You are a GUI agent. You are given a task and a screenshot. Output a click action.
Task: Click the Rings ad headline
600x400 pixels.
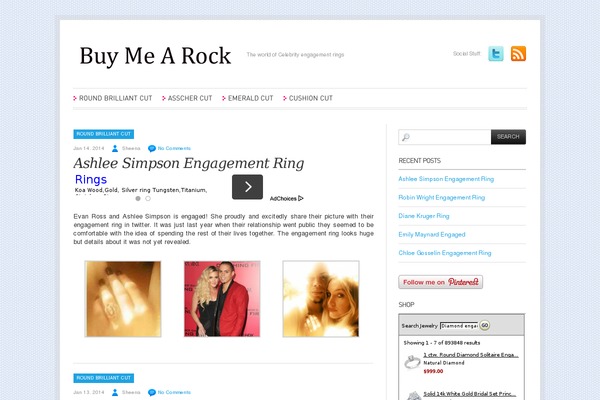tap(91, 180)
